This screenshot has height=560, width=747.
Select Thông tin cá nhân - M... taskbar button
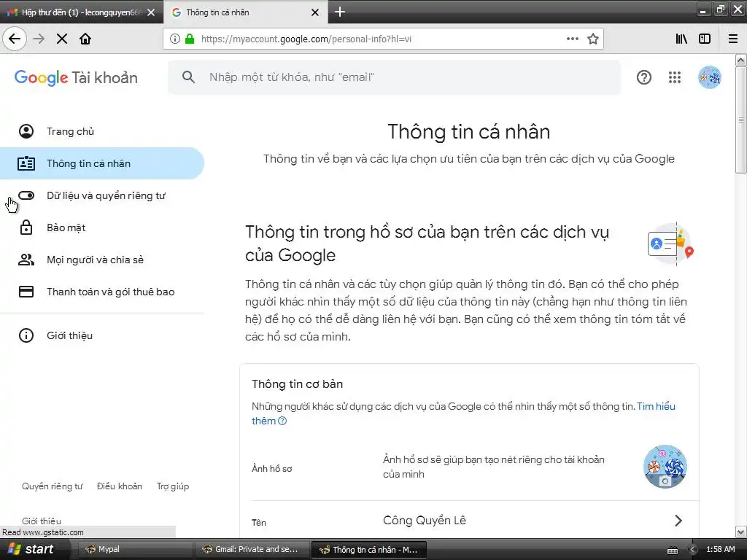[x=368, y=550]
